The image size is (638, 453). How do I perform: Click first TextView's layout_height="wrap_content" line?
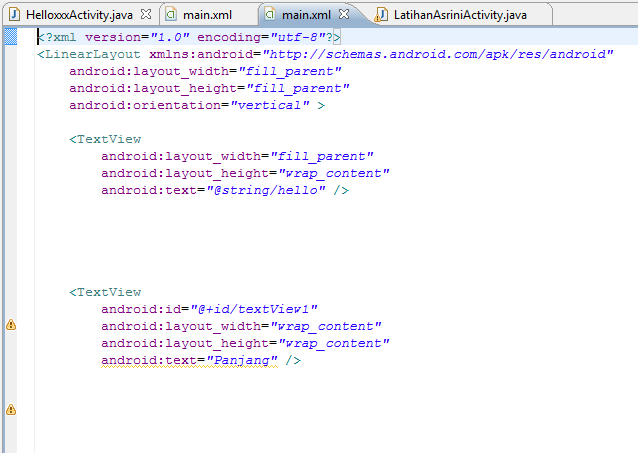(x=245, y=173)
